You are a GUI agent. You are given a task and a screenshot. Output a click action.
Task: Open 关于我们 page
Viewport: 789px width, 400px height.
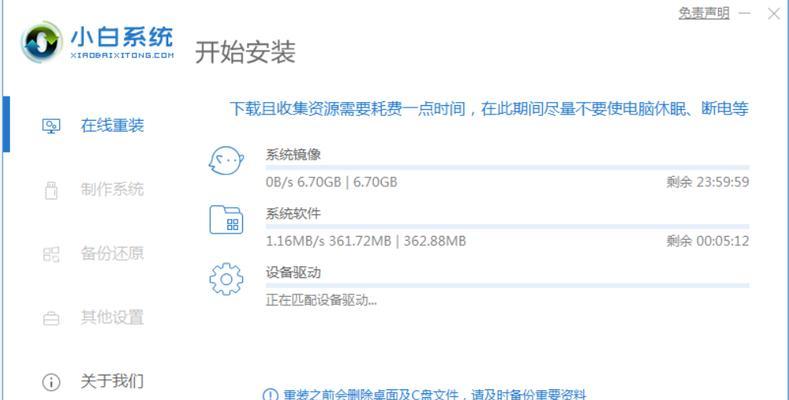pos(112,381)
